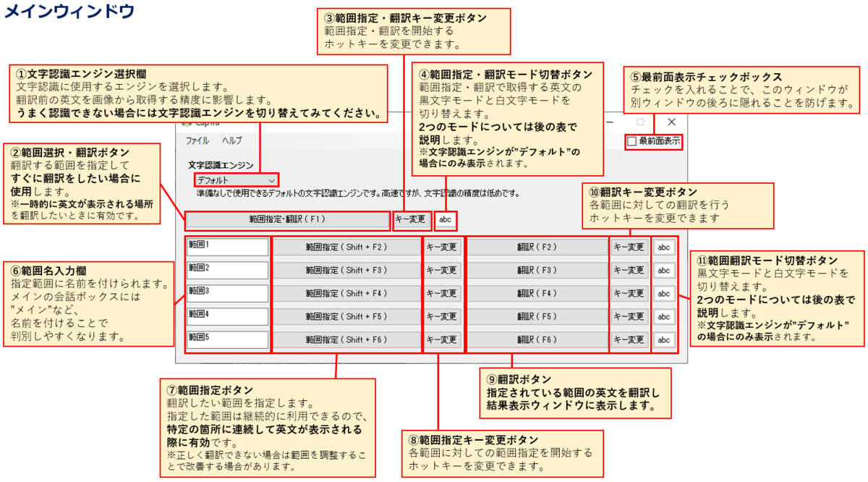Change hotkey for 翻訳 (F3)
The image size is (868, 482).
pos(629,271)
